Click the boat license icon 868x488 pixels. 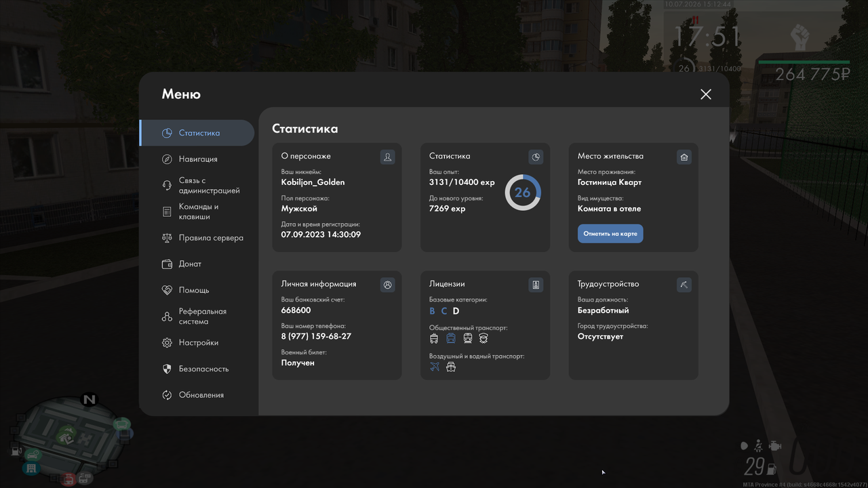click(x=451, y=367)
